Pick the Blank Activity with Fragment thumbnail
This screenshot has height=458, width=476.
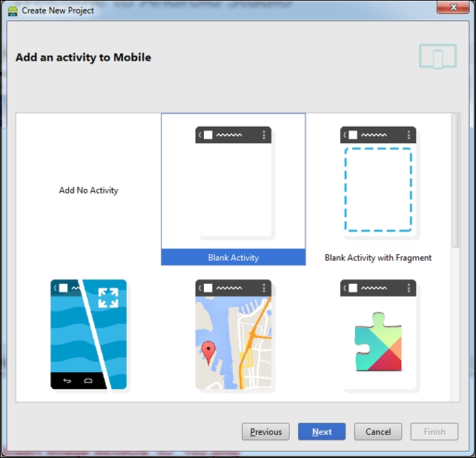tap(378, 182)
